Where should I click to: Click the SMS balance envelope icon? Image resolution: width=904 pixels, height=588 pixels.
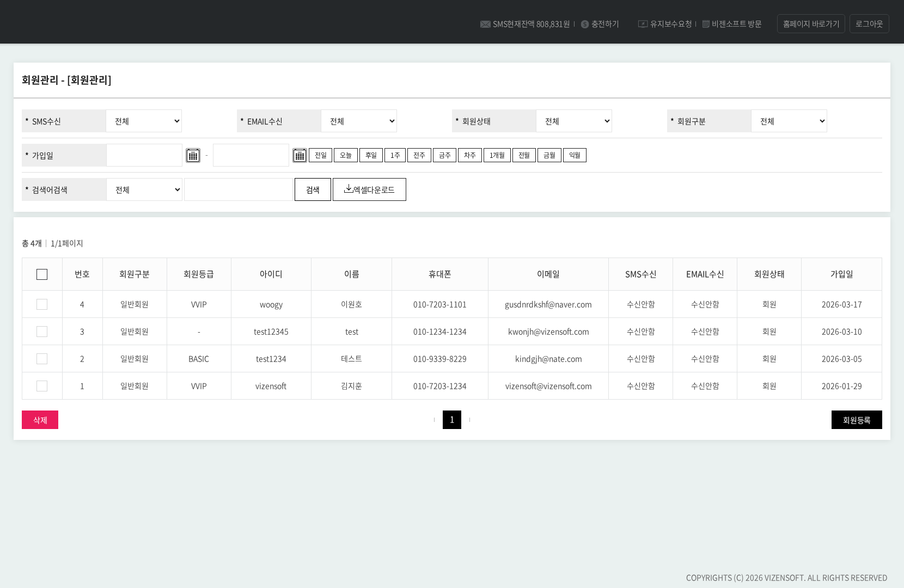click(x=485, y=24)
